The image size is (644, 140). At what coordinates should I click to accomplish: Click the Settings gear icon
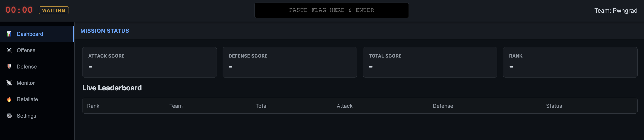point(9,116)
